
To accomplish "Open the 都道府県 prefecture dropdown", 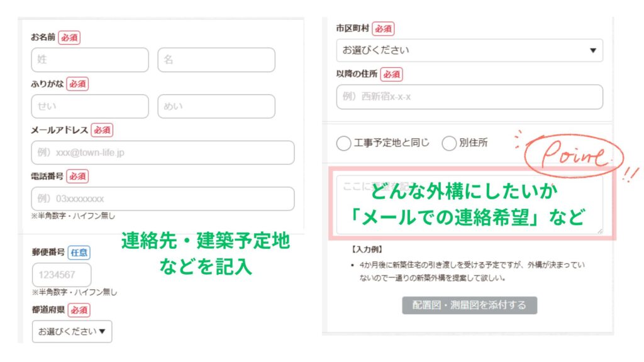I will click(x=72, y=331).
